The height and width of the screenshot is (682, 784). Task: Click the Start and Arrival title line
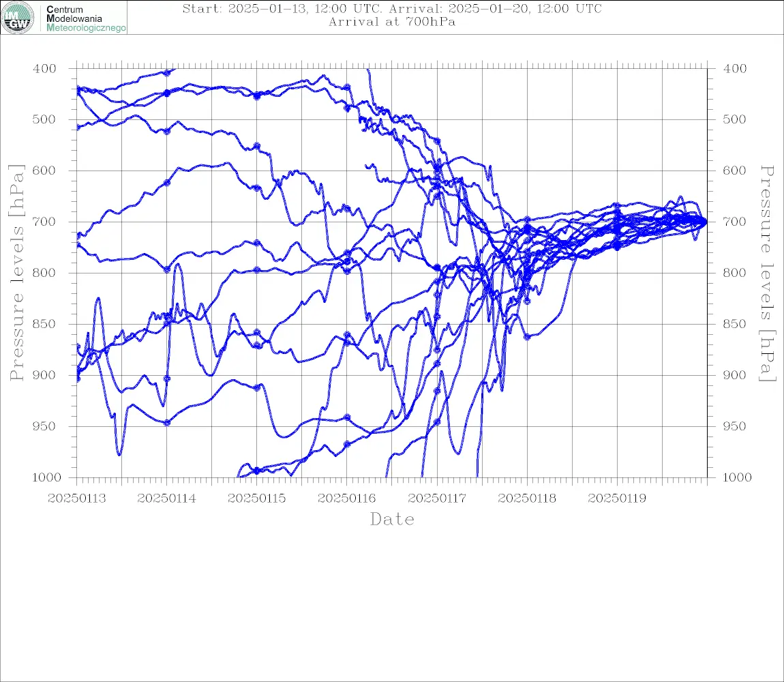pyautogui.click(x=392, y=8)
